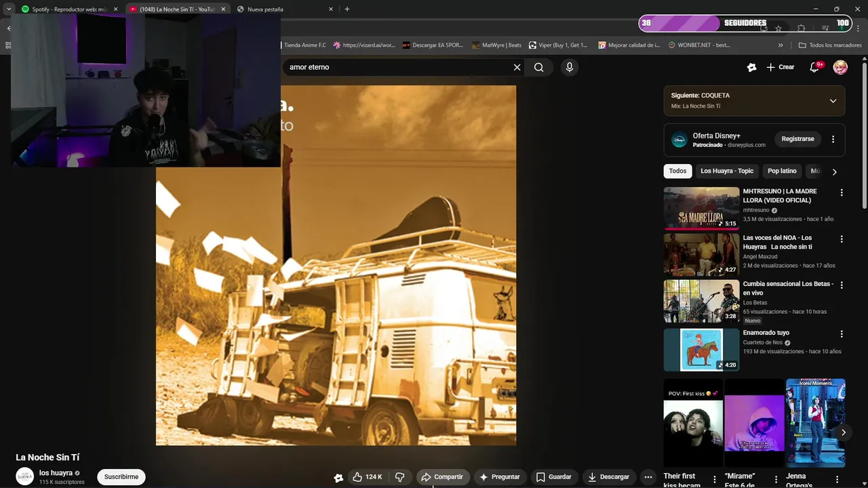Dislike the La Noche Sin Tí video
Image resolution: width=868 pixels, height=488 pixels.
point(400,476)
